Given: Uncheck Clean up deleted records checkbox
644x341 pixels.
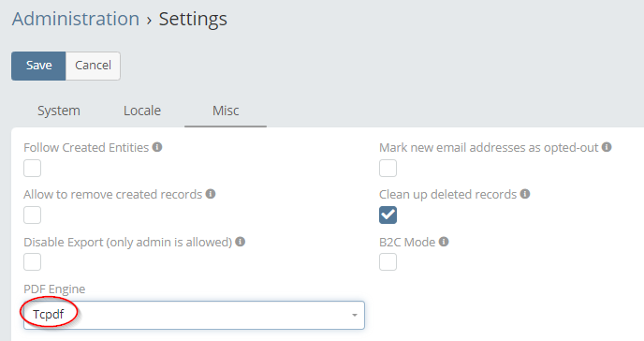Looking at the screenshot, I should coord(388,215).
